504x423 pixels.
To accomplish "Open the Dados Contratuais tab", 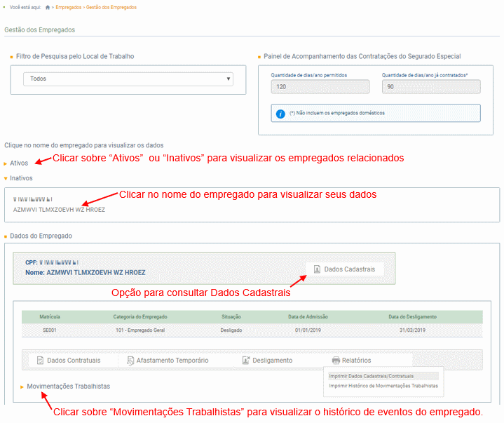I will click(x=74, y=361).
